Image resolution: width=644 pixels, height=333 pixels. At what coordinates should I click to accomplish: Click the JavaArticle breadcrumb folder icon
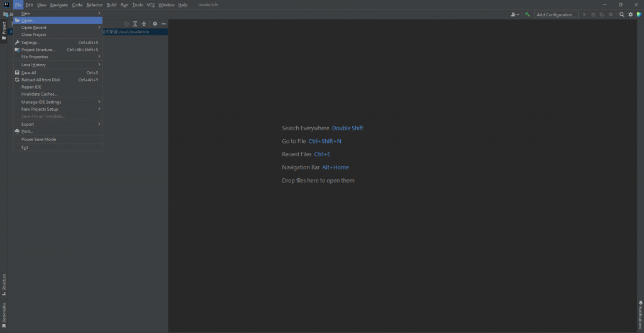[6, 14]
